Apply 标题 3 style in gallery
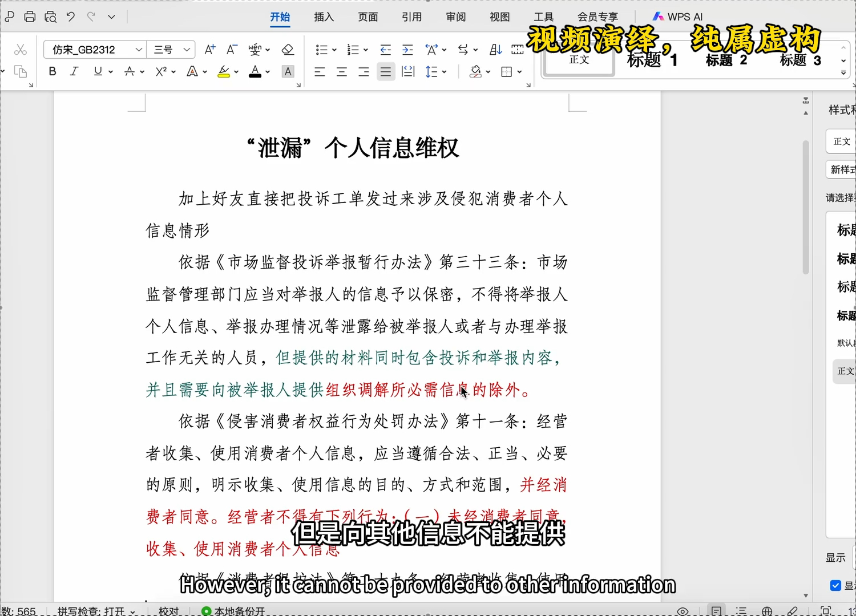856x616 pixels. [801, 60]
